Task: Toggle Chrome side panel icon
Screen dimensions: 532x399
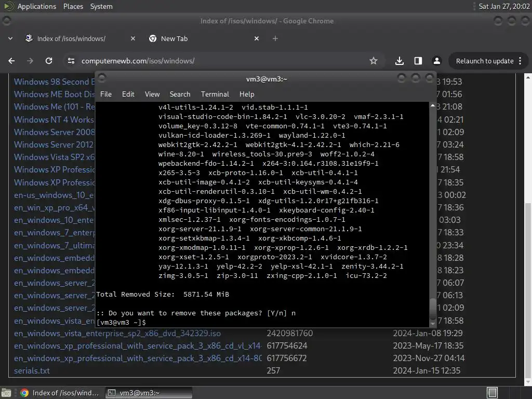Action: pos(418,61)
